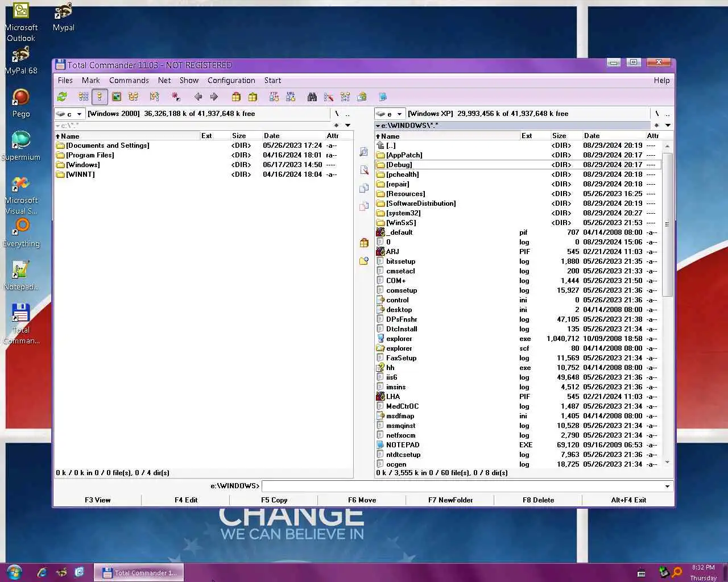This screenshot has height=582, width=728.
Task: Click the F3 View button
Action: pyautogui.click(x=98, y=500)
